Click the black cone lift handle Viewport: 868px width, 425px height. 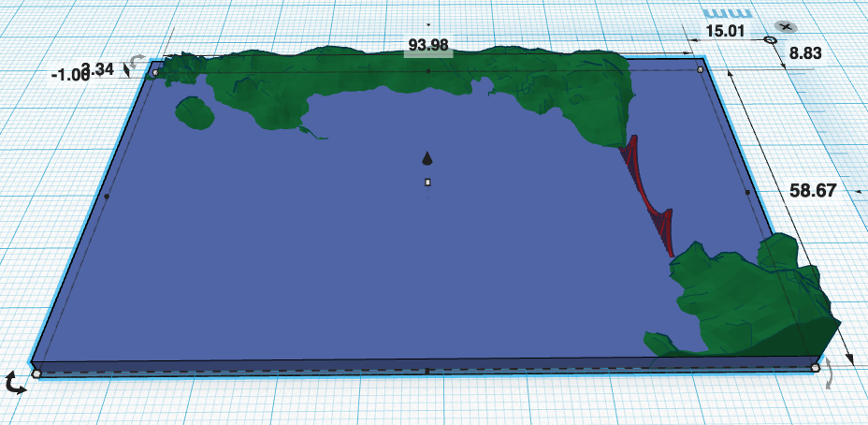pos(427,157)
